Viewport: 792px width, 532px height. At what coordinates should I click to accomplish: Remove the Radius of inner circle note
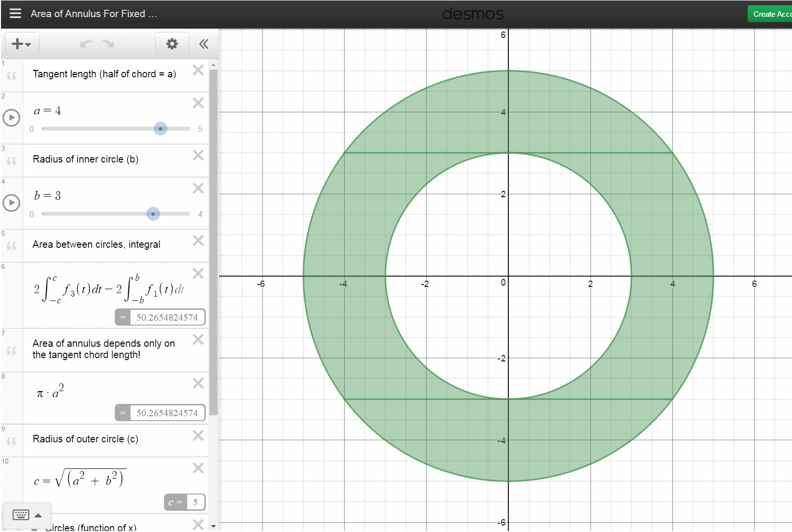coord(198,155)
